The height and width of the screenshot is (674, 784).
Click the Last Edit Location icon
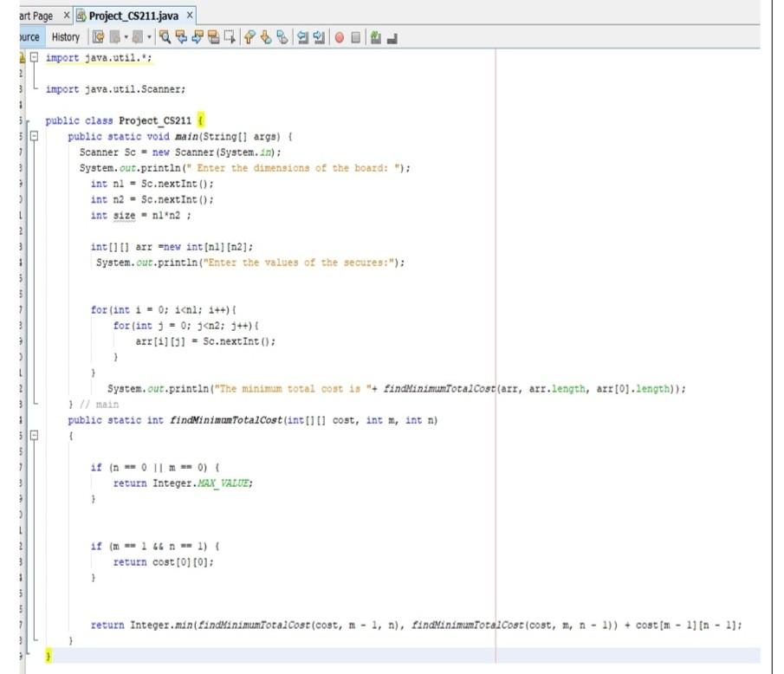pyautogui.click(x=99, y=37)
